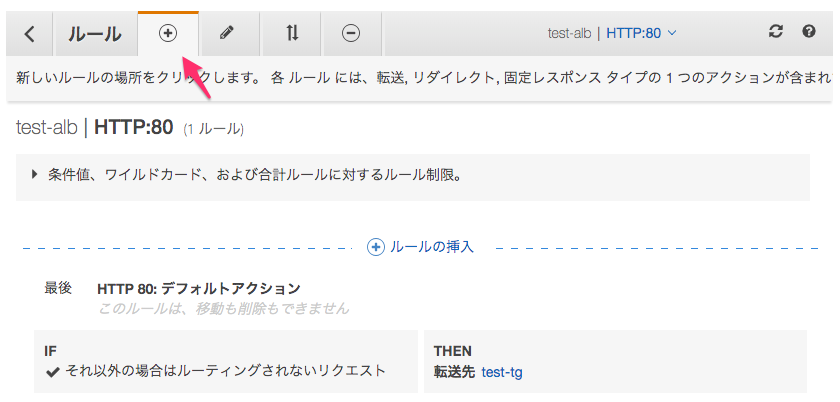Click the HTTP 80: デフォルトアクション title
The image size is (840, 402).
(199, 289)
